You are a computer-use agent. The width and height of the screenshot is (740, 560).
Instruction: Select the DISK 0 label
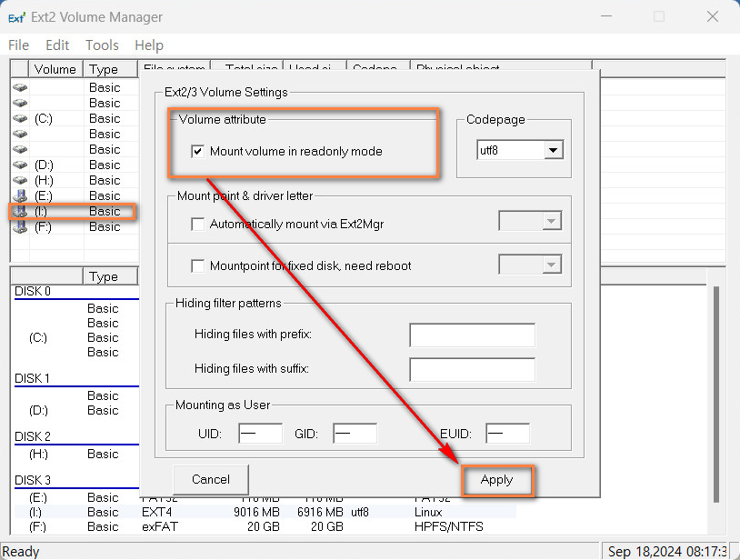click(x=33, y=292)
